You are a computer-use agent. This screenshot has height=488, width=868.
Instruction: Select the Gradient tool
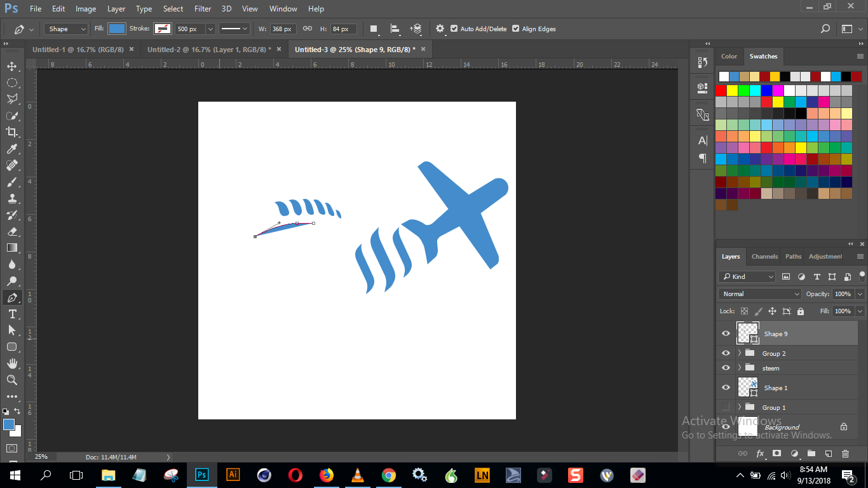click(x=11, y=248)
